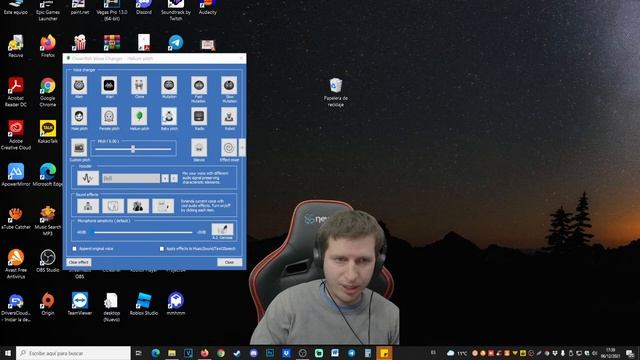This screenshot has height=360, width=640.
Task: Open Firefox desktop shortcut
Action: pos(48,46)
